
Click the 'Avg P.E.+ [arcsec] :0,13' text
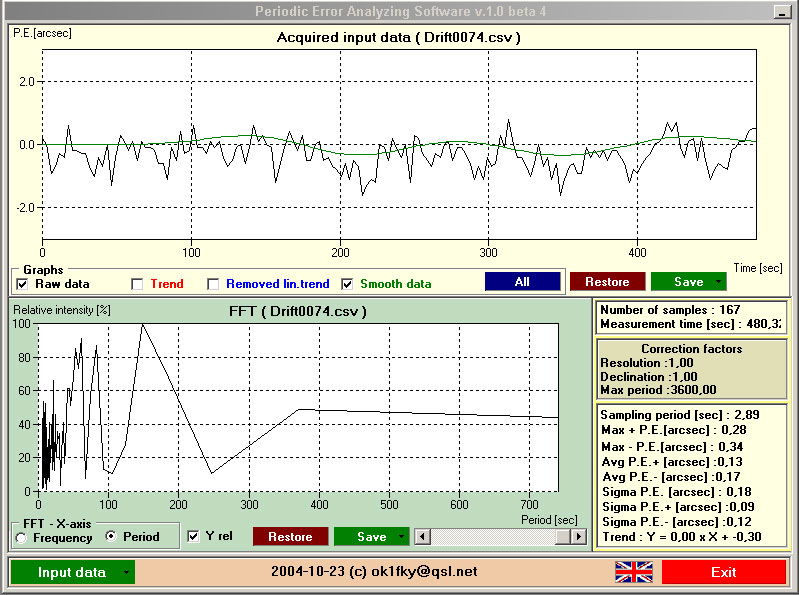tap(672, 462)
